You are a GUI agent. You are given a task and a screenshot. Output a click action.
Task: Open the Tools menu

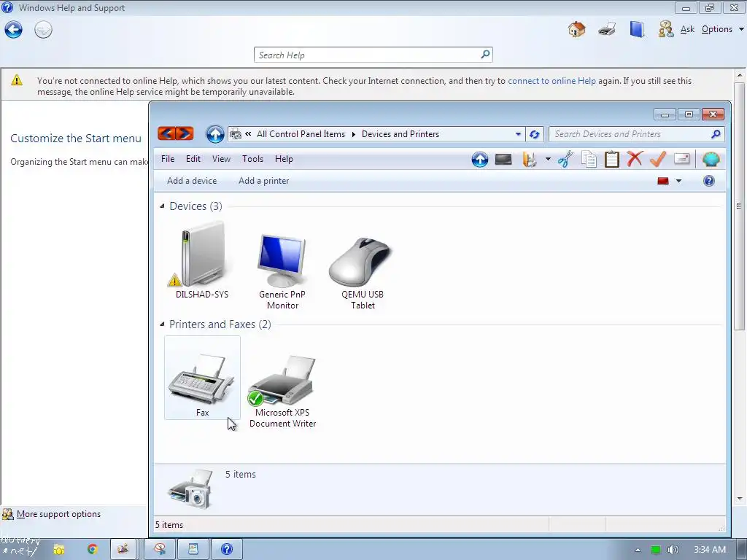tap(252, 159)
